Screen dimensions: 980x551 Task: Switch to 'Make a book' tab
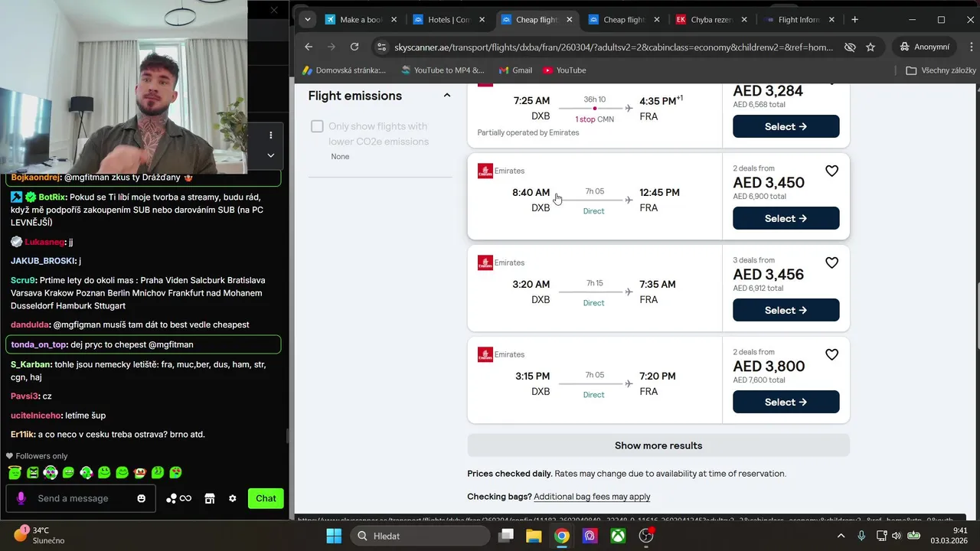(x=361, y=19)
